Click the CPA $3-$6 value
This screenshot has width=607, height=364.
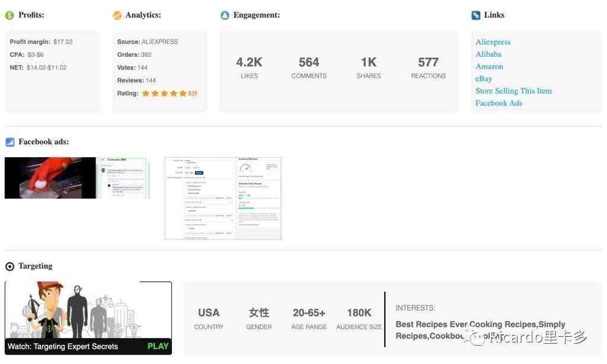tap(35, 55)
